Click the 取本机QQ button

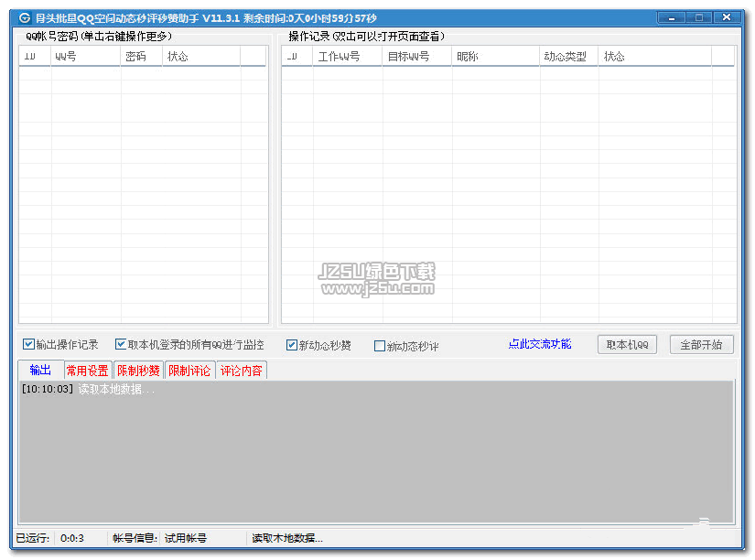pos(627,345)
